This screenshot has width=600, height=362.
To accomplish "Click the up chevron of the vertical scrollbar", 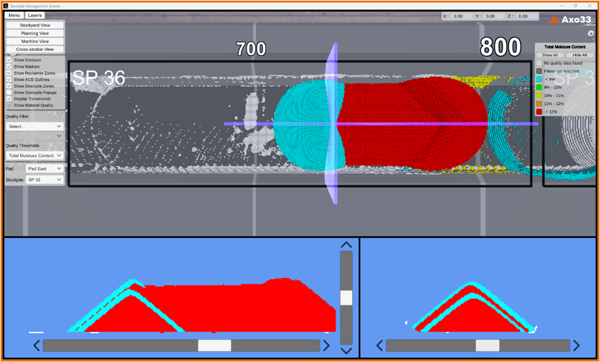I will pyautogui.click(x=346, y=245).
